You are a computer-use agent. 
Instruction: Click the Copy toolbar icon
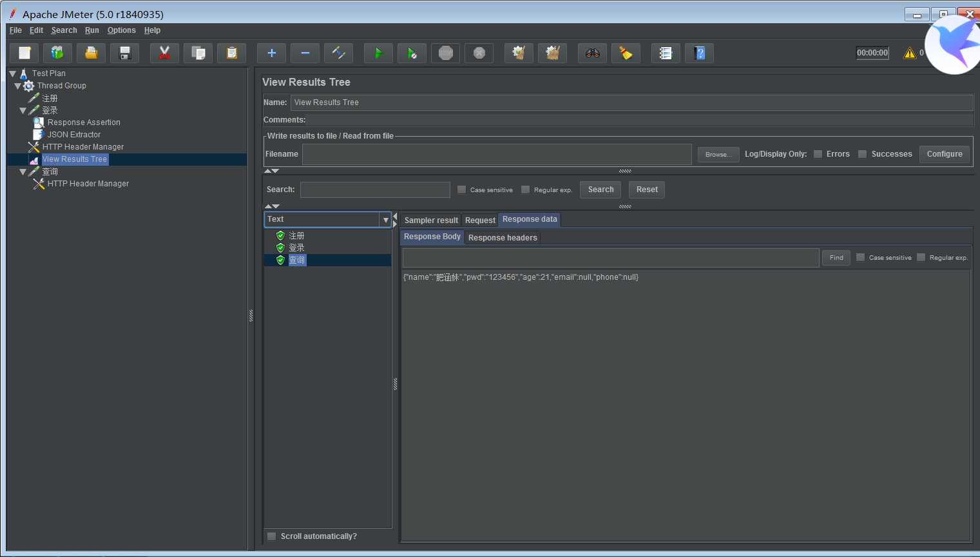click(x=198, y=53)
